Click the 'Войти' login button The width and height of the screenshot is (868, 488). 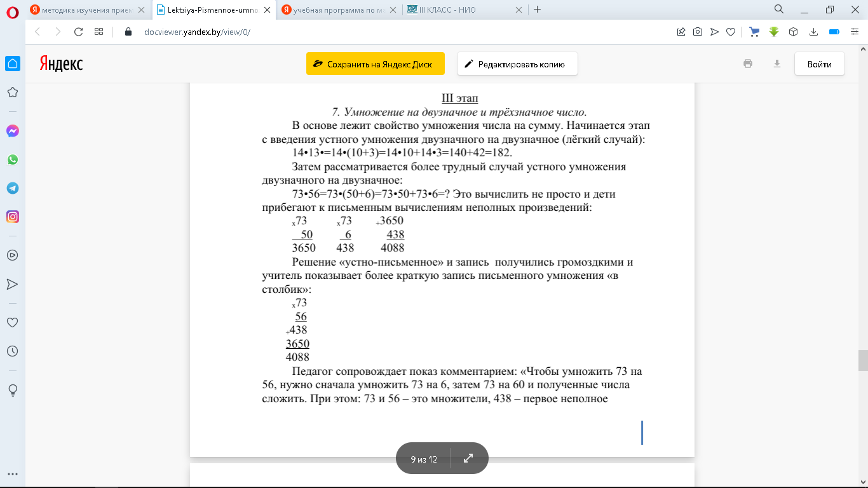point(820,64)
